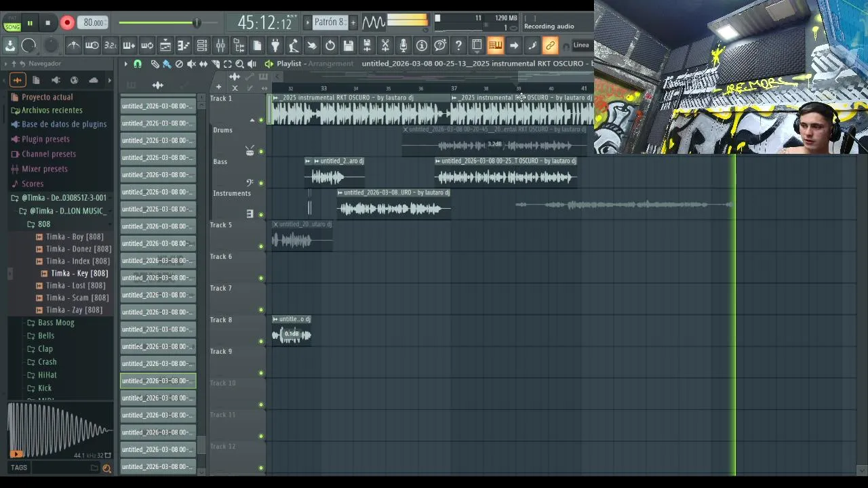This screenshot has height=488, width=868.
Task: Open the Patrón 8 pattern selector
Action: 329,22
